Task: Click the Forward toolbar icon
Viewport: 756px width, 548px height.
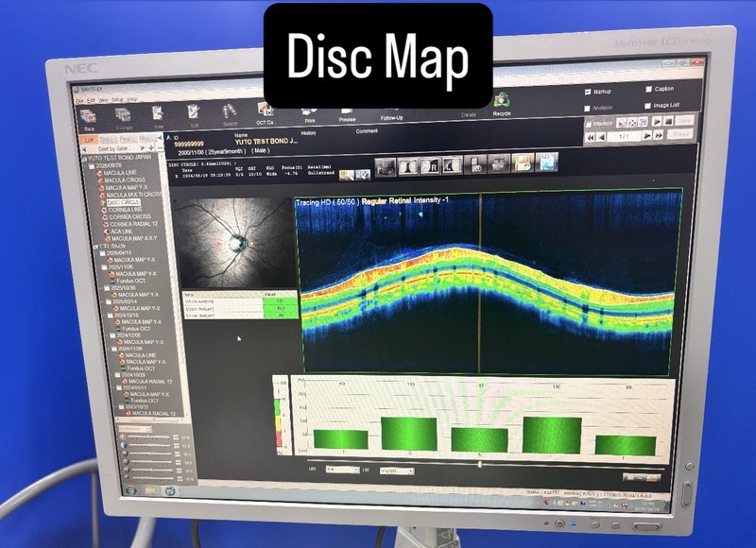Action: [x=123, y=115]
